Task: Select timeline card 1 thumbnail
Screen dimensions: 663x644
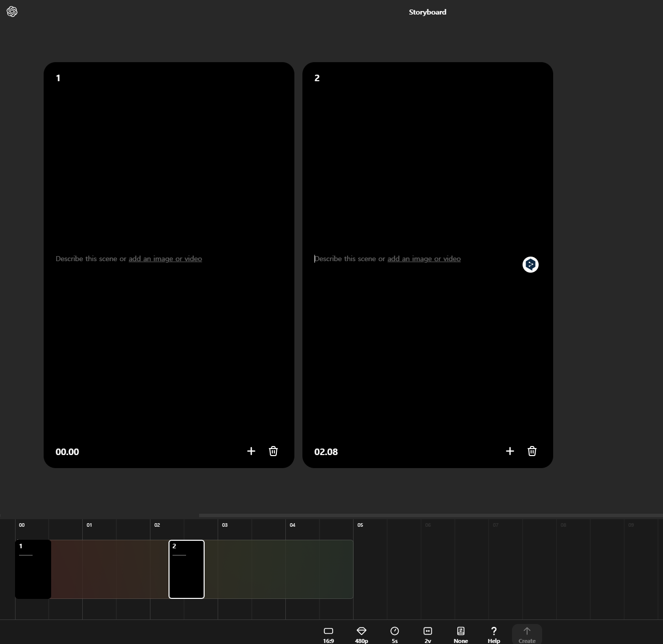Action: (33, 569)
